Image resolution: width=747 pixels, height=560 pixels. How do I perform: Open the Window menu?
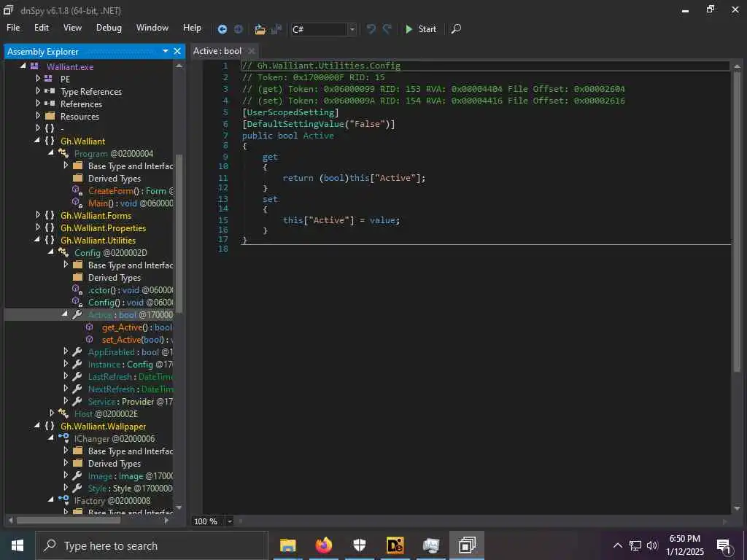(152, 28)
